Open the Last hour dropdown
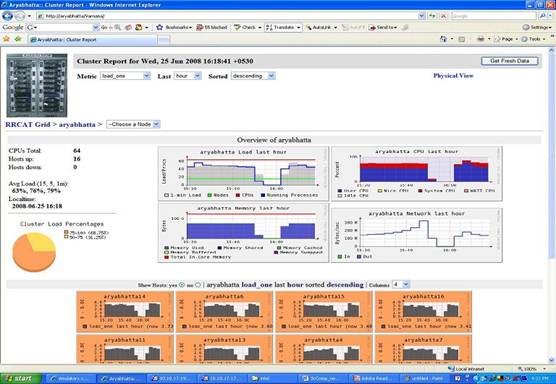556x384 pixels. click(188, 76)
